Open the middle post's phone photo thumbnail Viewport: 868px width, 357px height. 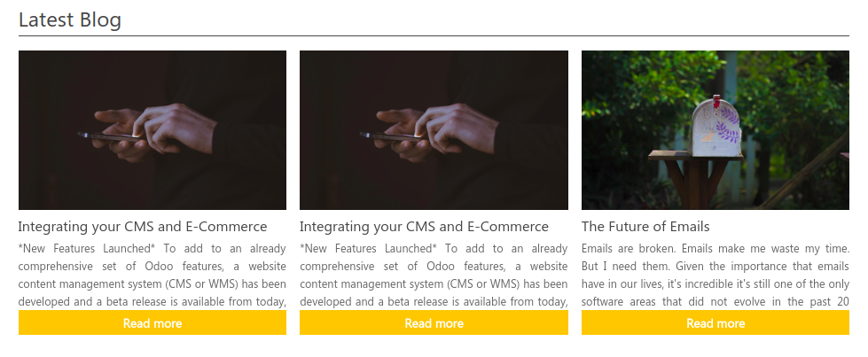coord(434,130)
